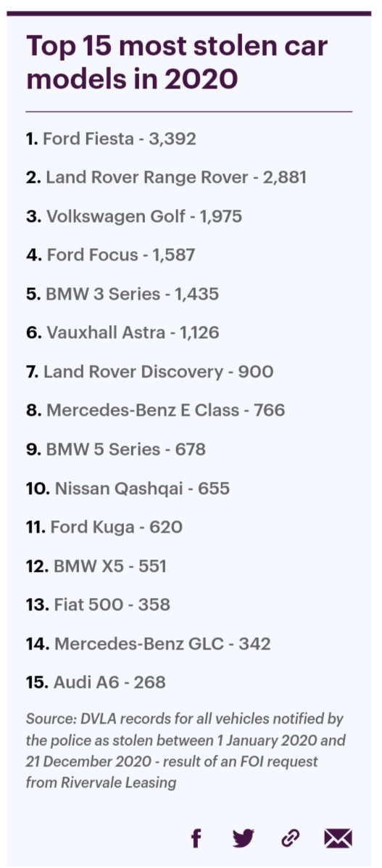This screenshot has width=382, height=868.
Task: Click the Volkswagen Golf - 1,975 line
Action: click(x=134, y=216)
